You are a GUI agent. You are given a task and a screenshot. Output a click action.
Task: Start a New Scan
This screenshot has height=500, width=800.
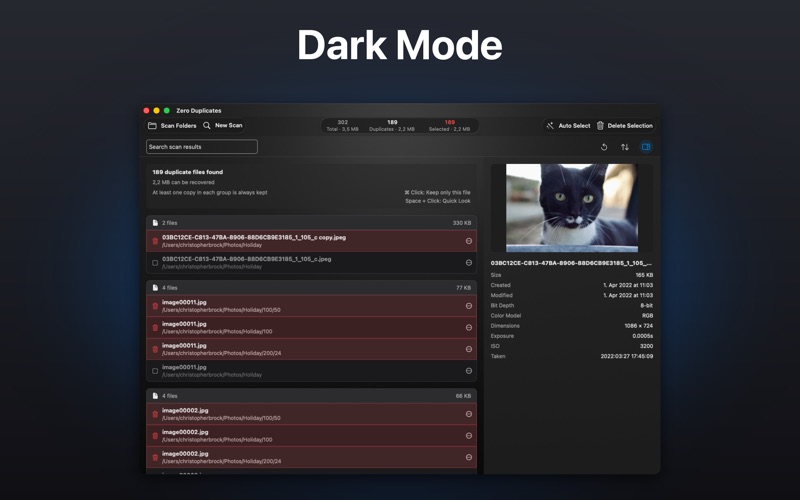(x=222, y=126)
